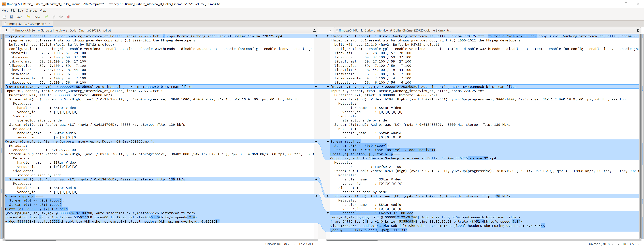Click the new comparison document icon

click(5, 17)
